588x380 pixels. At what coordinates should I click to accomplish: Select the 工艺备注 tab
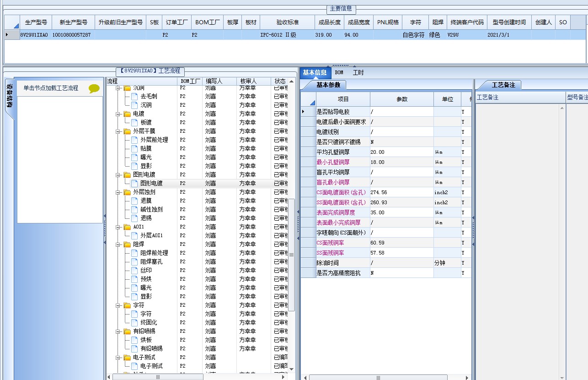tap(503, 85)
